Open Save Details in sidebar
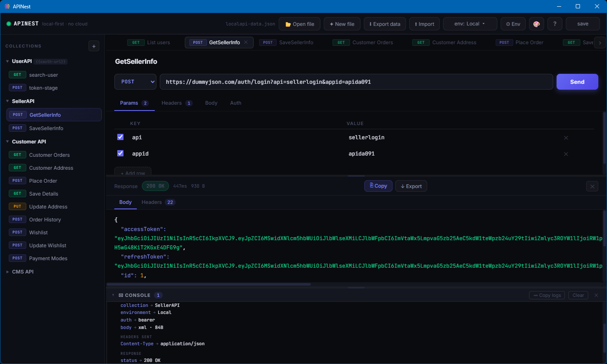The image size is (607, 364). tap(54, 194)
